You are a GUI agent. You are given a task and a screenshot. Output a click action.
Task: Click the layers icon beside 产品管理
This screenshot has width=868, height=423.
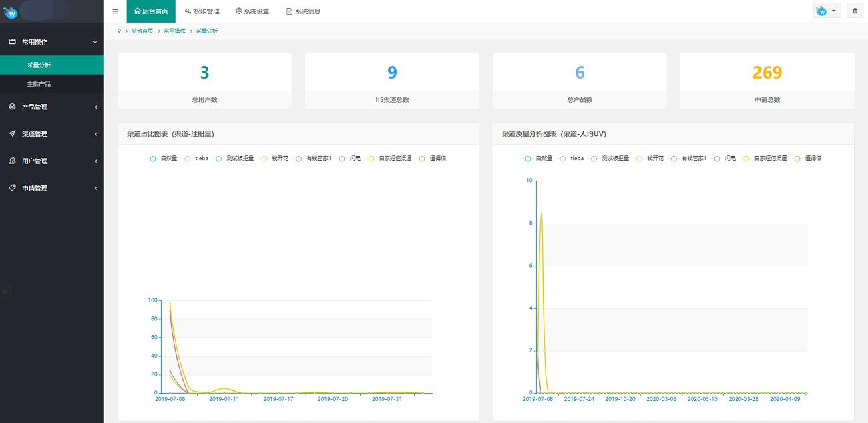click(12, 107)
